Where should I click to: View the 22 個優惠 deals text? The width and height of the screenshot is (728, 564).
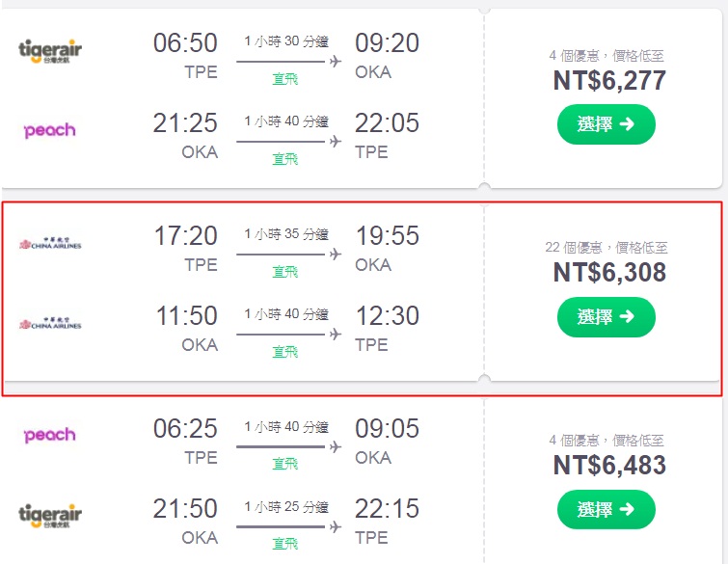point(607,248)
